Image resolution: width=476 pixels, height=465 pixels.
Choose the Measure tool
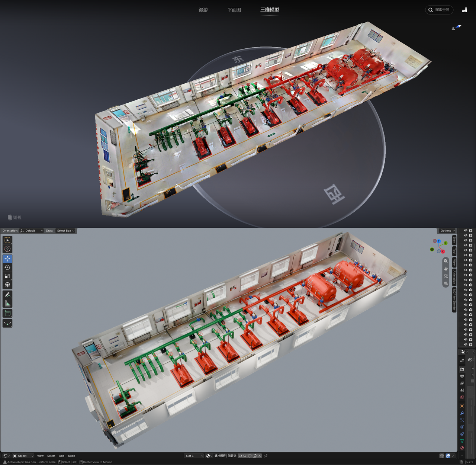point(7,304)
